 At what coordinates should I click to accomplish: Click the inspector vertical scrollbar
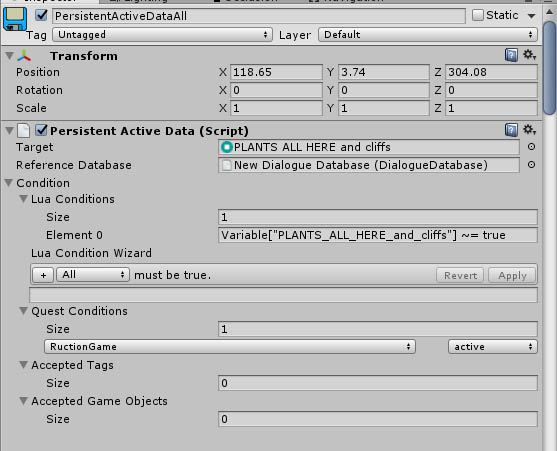(x=550, y=67)
